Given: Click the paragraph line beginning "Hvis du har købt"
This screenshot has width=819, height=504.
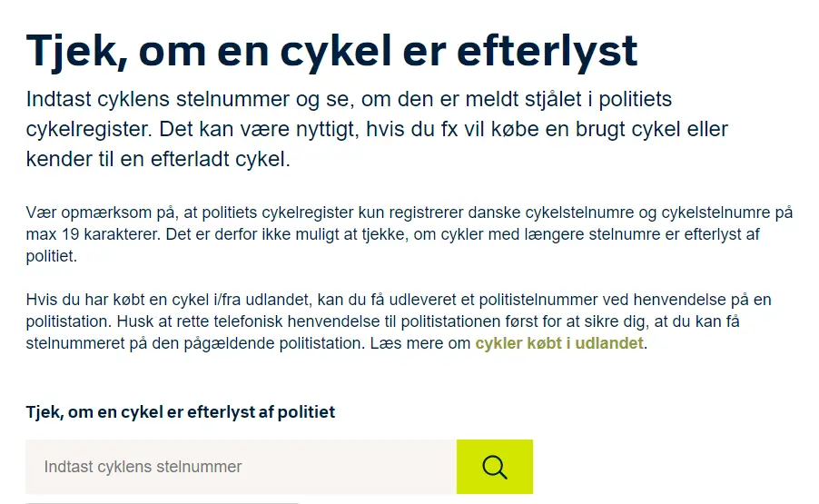Looking at the screenshot, I should click(399, 300).
